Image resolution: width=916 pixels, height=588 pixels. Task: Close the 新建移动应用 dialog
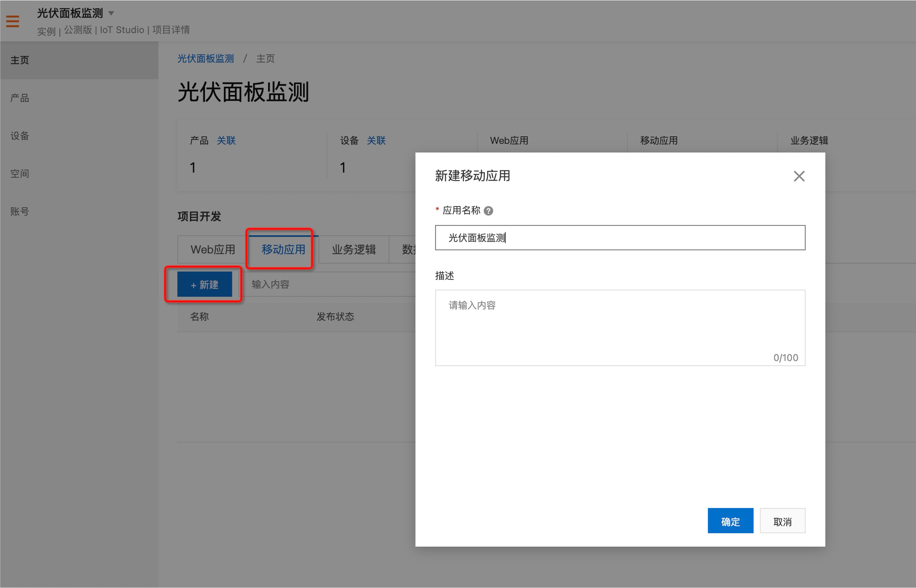tap(799, 176)
